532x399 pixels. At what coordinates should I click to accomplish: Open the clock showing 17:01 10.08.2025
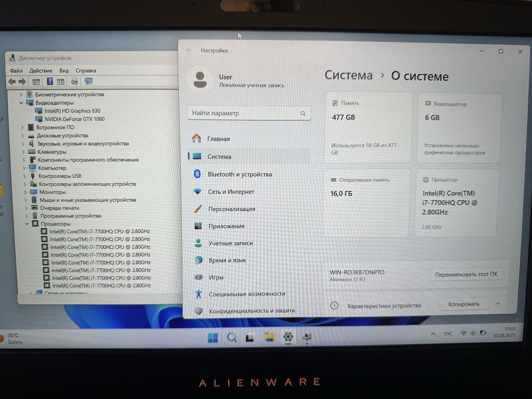pos(504,332)
